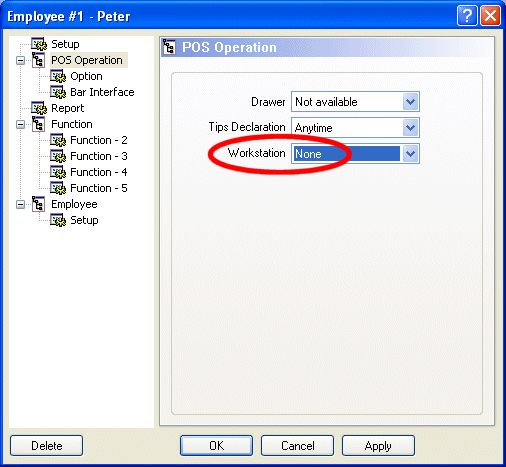This screenshot has height=467, width=506.
Task: Select the POS Operation tree icon
Action: pos(38,60)
